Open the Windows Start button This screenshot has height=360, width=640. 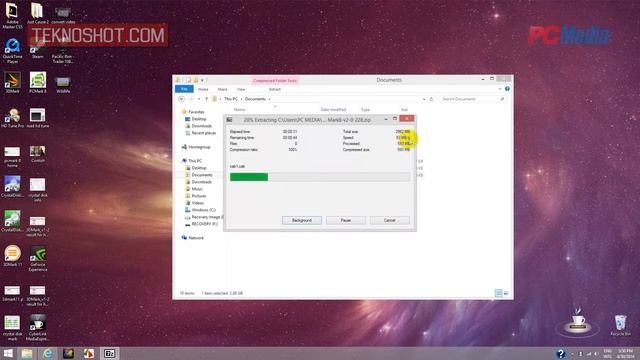coord(8,353)
